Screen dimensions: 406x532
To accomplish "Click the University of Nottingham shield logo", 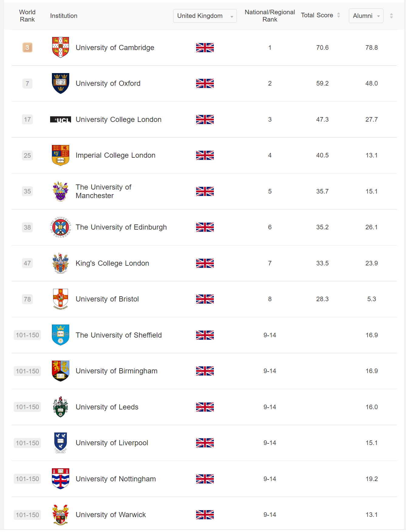I will tap(60, 479).
